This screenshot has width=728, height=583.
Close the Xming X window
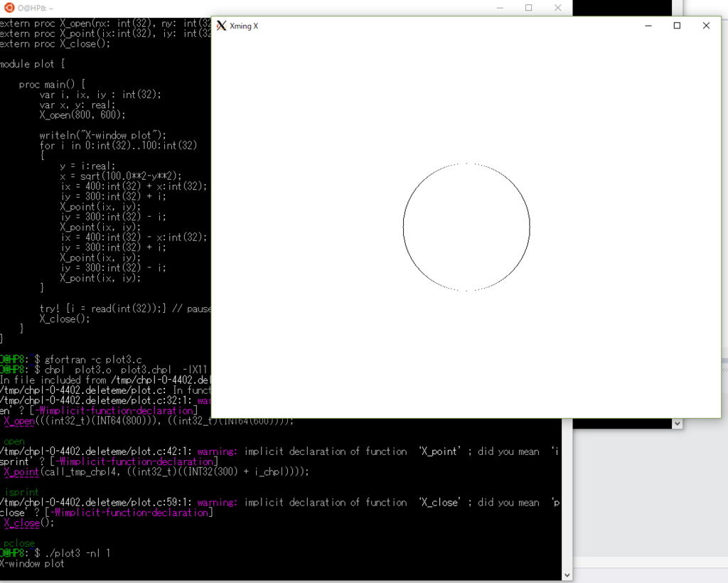[x=706, y=25]
